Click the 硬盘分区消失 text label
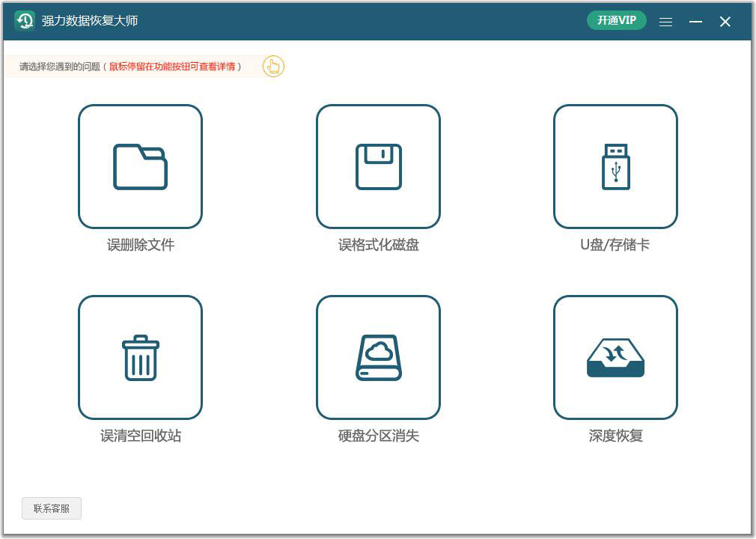 click(x=379, y=436)
